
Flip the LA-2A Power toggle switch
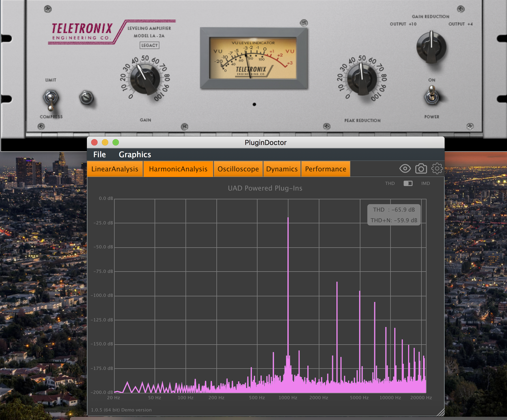pyautogui.click(x=432, y=95)
